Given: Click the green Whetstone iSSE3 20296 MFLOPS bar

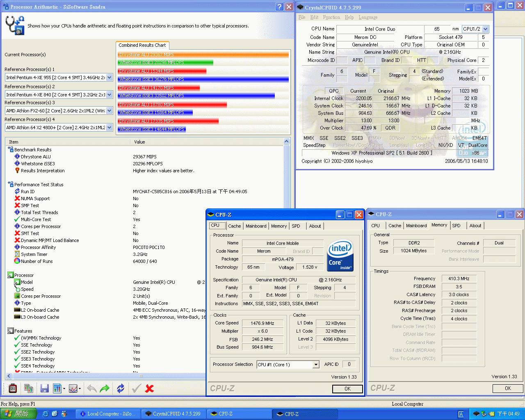Looking at the screenshot, I should click(x=166, y=63).
